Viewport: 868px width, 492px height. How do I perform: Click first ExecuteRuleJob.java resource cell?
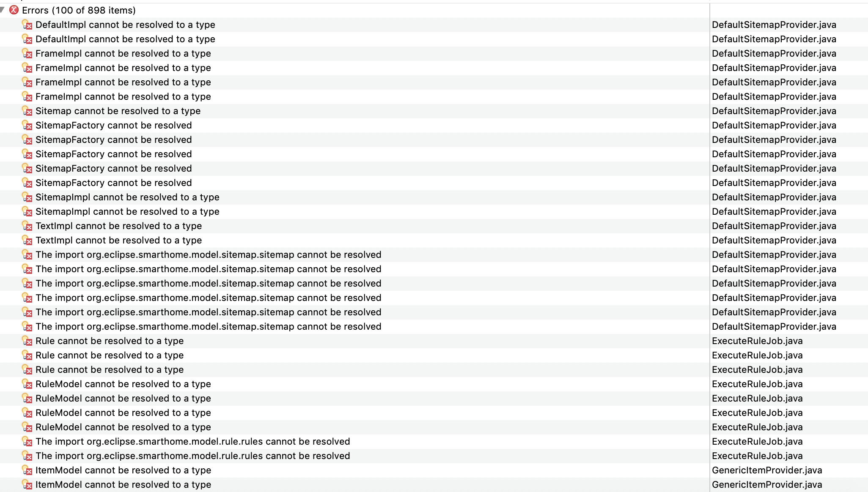click(757, 341)
